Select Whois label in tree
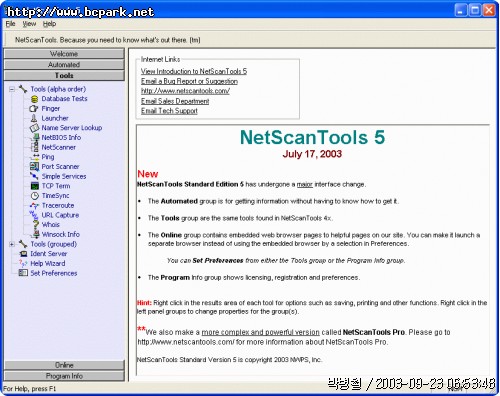This screenshot has width=500, height=396. point(50,225)
